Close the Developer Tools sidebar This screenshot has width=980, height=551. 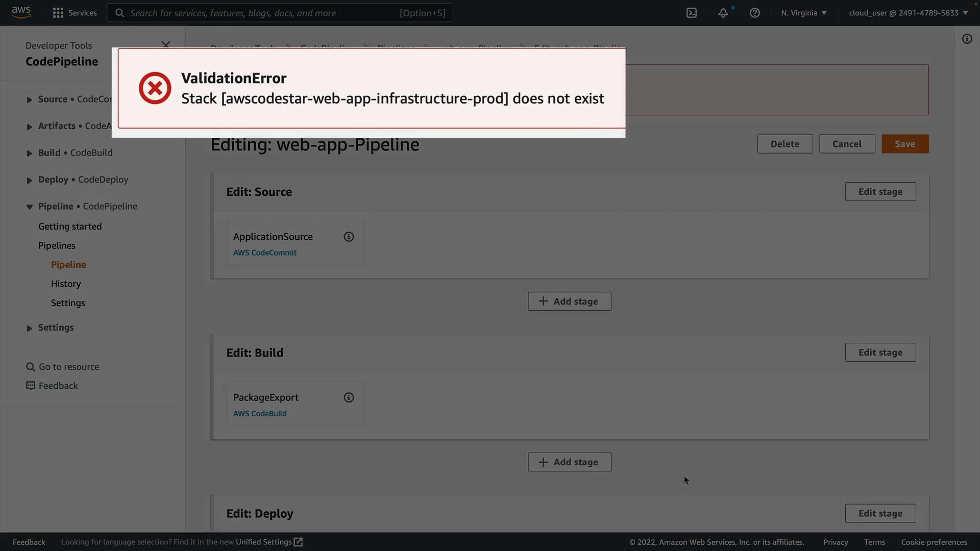165,45
